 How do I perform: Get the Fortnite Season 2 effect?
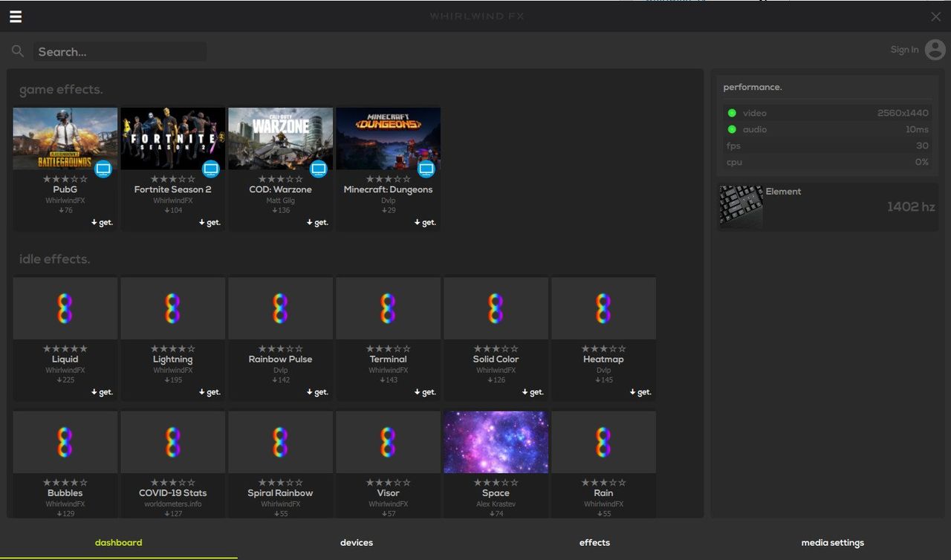coord(210,222)
